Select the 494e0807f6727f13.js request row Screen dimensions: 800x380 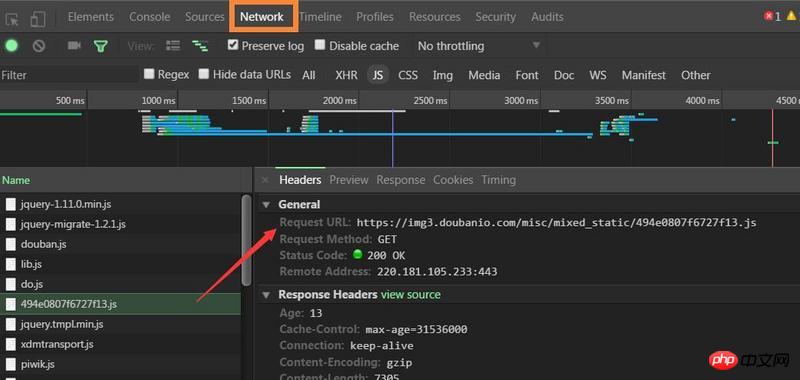pyautogui.click(x=120, y=304)
